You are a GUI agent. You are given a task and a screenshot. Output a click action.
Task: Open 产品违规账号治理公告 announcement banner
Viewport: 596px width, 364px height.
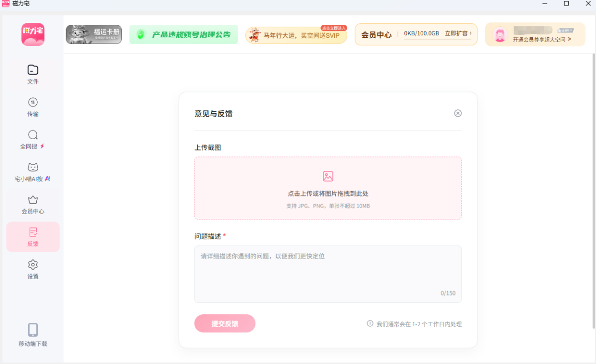(x=184, y=35)
